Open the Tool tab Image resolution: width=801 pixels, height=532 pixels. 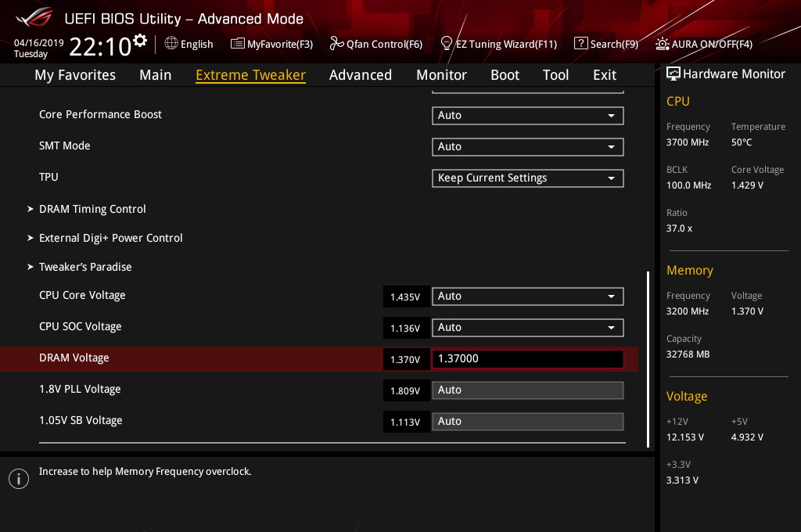(x=556, y=75)
